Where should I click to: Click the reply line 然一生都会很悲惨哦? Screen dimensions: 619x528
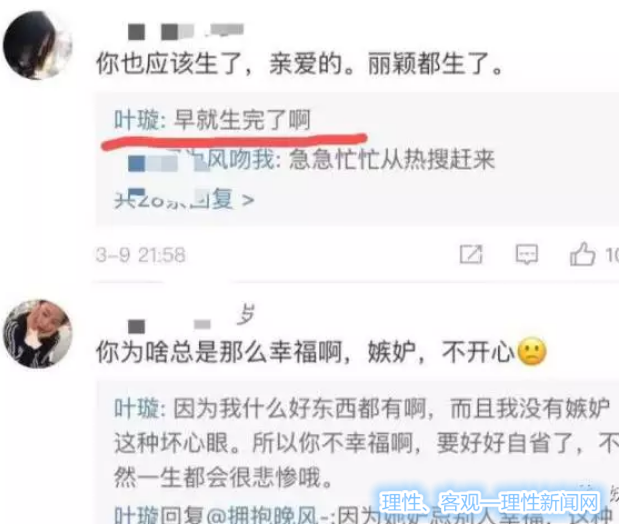pos(223,477)
